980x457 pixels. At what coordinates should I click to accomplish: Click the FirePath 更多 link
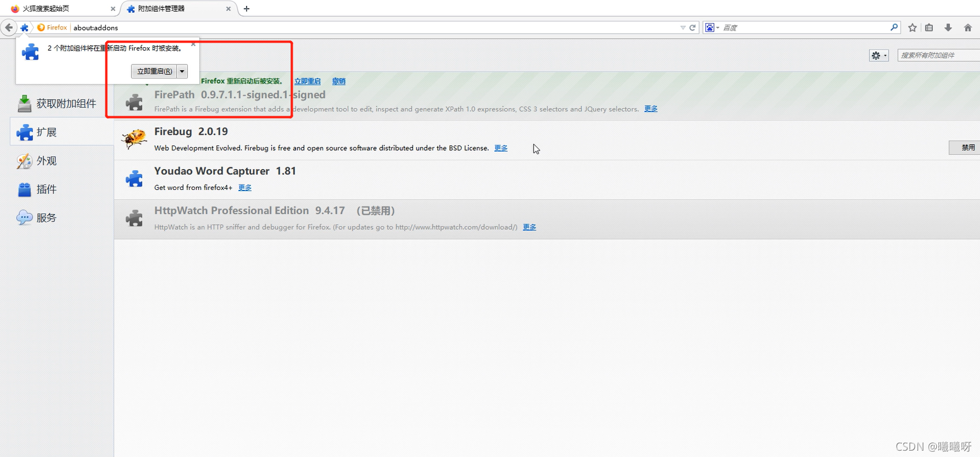coord(651,109)
